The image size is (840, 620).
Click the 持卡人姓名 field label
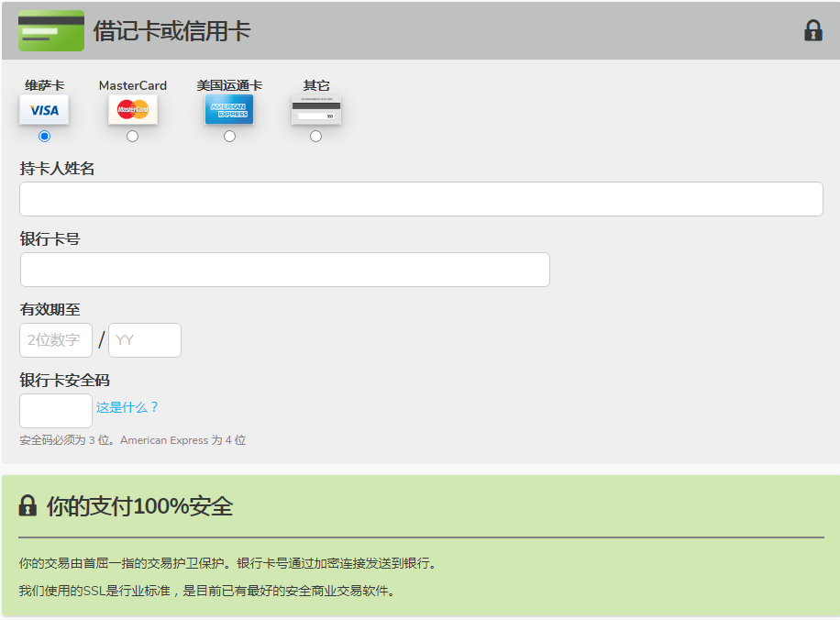pyautogui.click(x=57, y=168)
